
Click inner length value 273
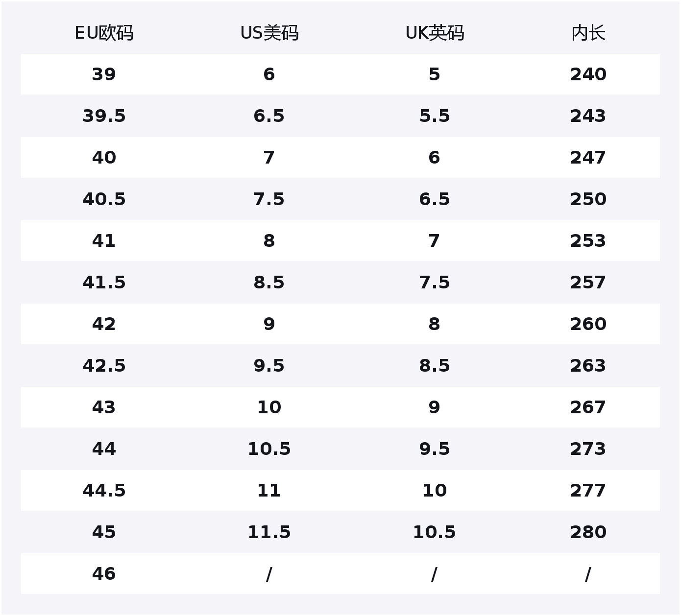pos(588,449)
